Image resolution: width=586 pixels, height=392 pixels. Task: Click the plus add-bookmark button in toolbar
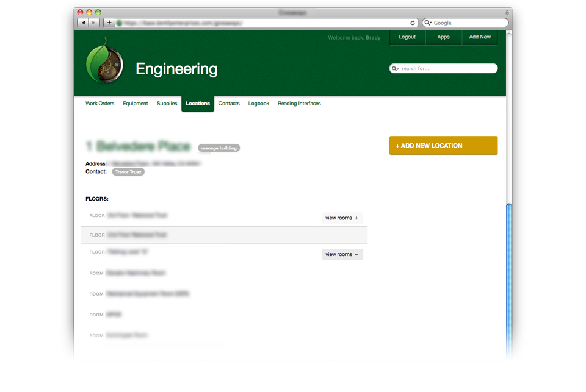[x=109, y=23]
